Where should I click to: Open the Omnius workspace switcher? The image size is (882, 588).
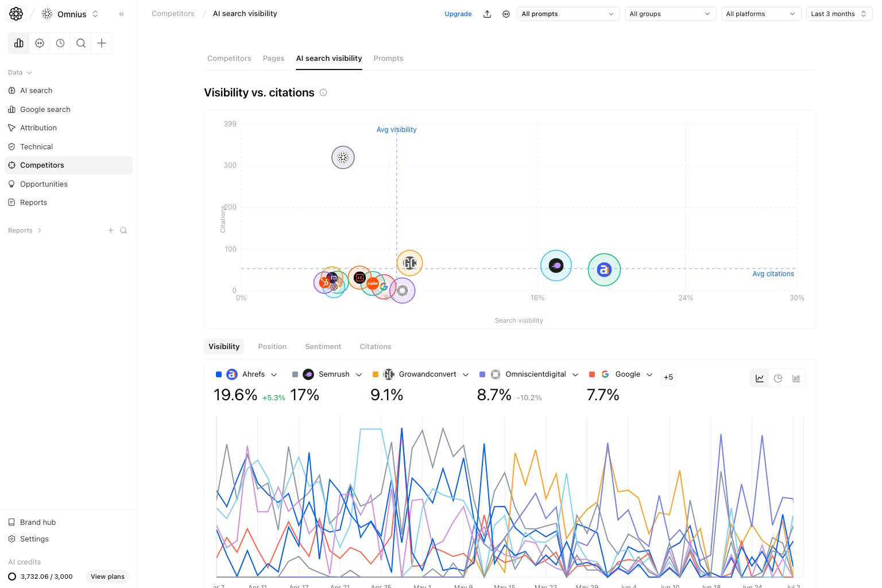[x=71, y=14]
